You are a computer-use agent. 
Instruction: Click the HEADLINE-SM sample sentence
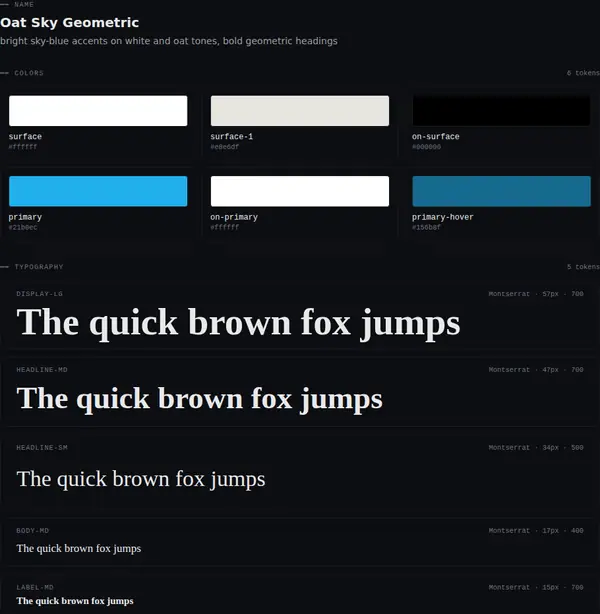click(x=141, y=479)
